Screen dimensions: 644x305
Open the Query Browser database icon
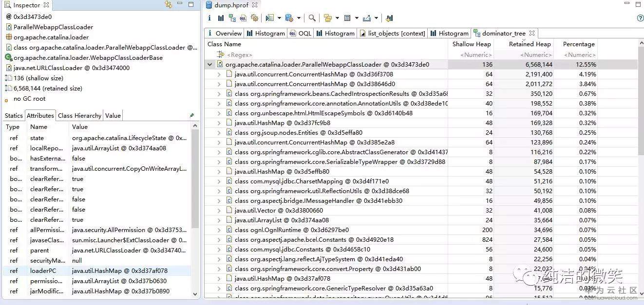[289, 18]
